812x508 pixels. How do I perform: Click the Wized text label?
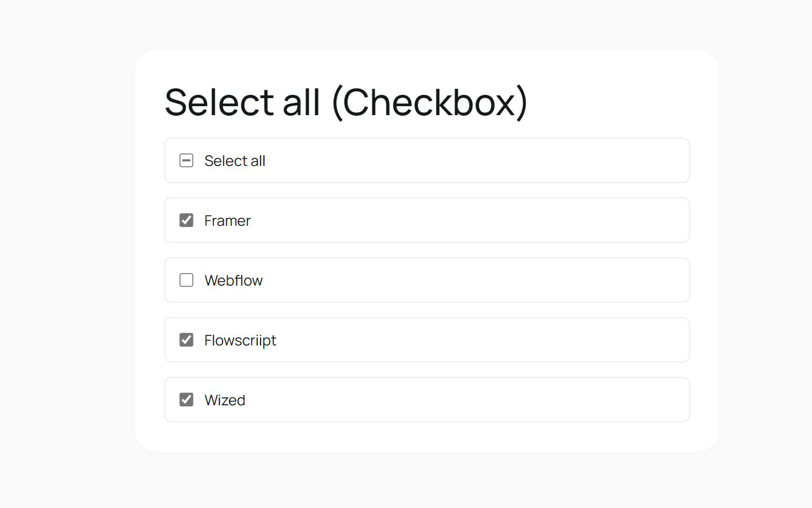[224, 400]
